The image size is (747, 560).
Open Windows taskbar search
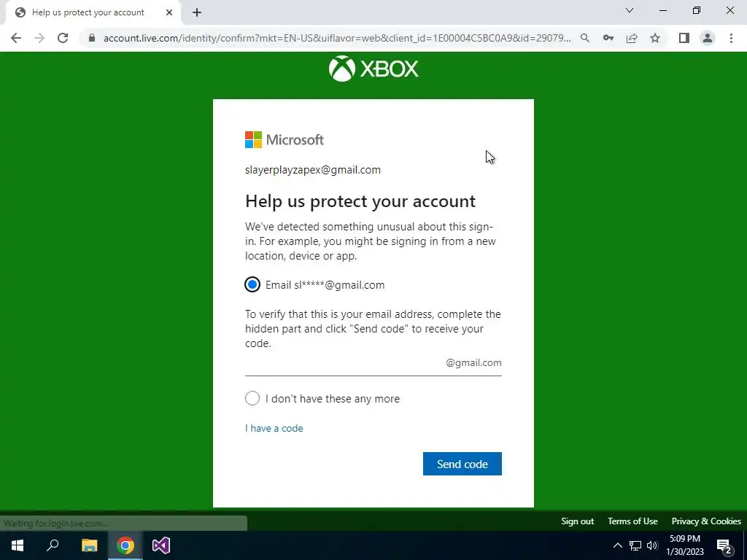(x=53, y=545)
